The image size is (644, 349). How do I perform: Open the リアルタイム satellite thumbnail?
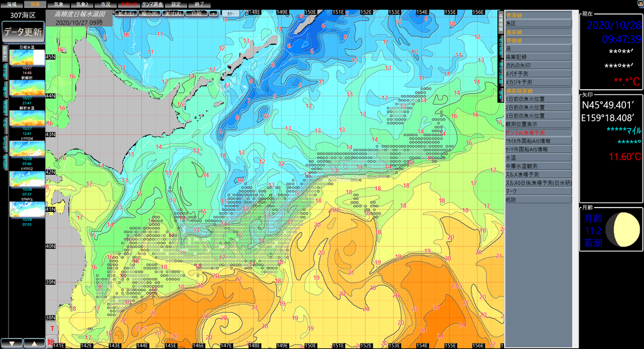[28, 209]
